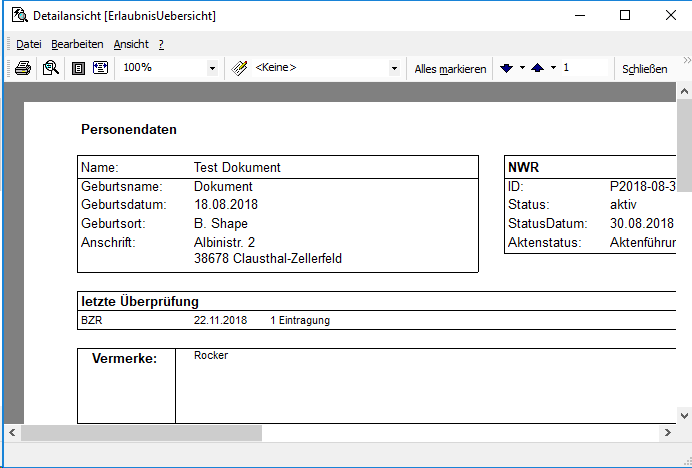Click the horizontal scrollbar right arrow
The width and height of the screenshot is (692, 468).
pos(668,433)
